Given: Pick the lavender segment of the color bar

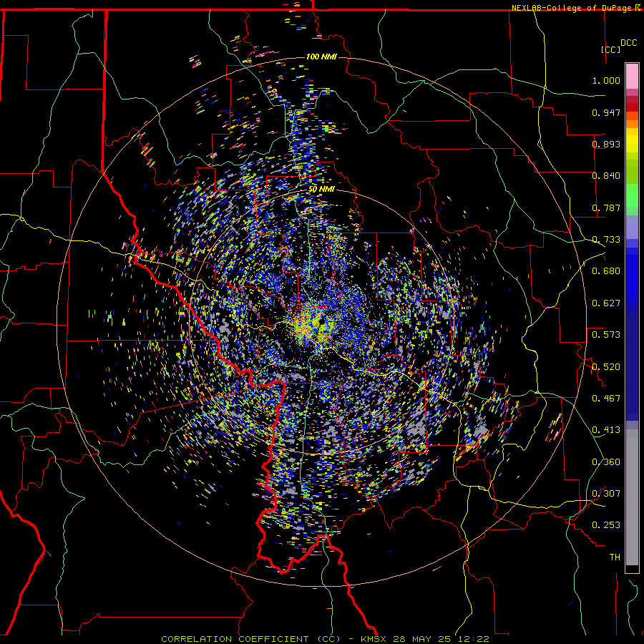Looking at the screenshot, I should tap(632, 227).
